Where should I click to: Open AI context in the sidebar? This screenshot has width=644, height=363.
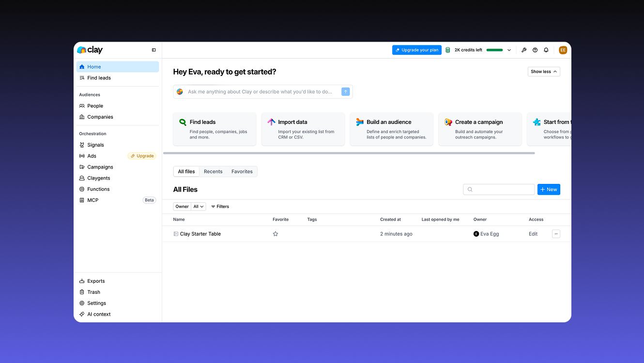pyautogui.click(x=118, y=315)
